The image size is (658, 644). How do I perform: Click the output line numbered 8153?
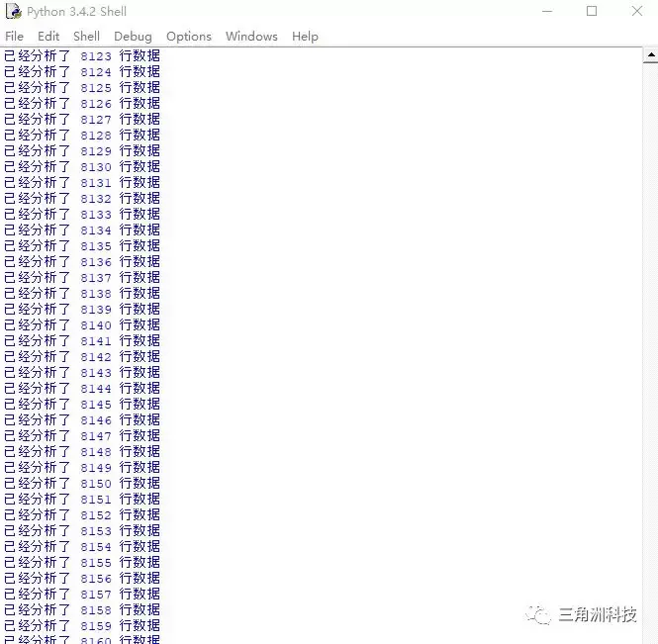pos(82,530)
